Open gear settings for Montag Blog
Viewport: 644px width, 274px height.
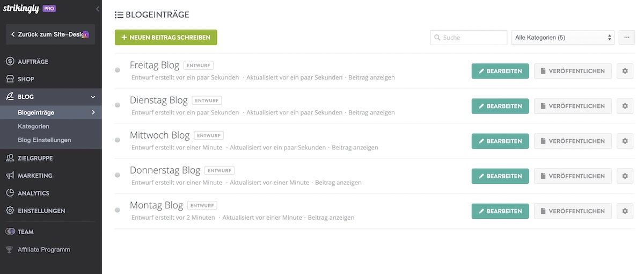(x=625, y=211)
